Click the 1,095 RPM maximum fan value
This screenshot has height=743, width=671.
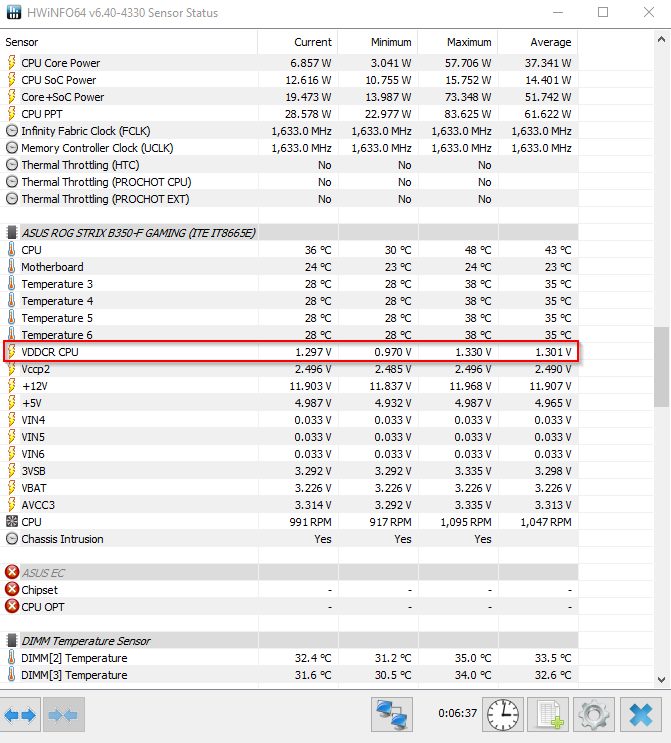(466, 522)
